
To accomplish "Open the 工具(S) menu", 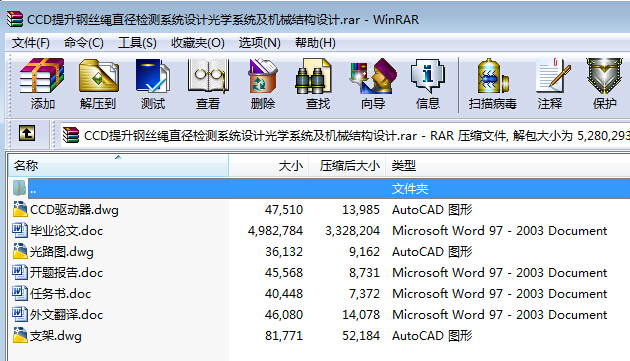I will (x=137, y=43).
